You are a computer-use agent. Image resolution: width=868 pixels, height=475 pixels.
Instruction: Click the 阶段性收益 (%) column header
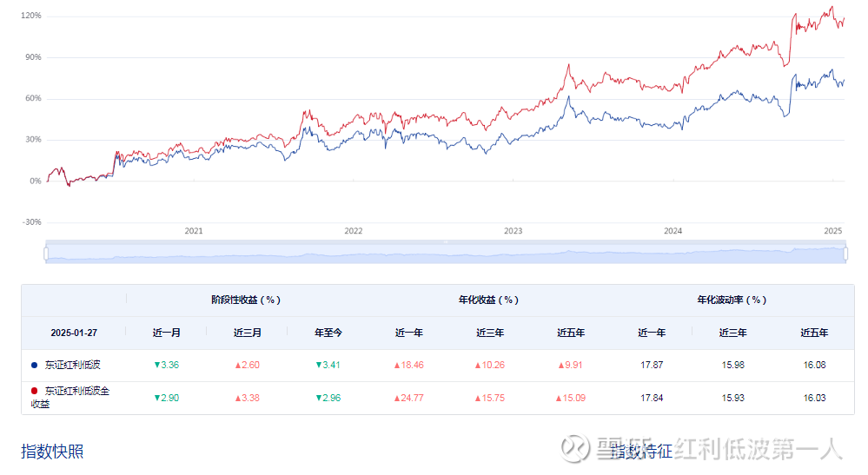246,300
